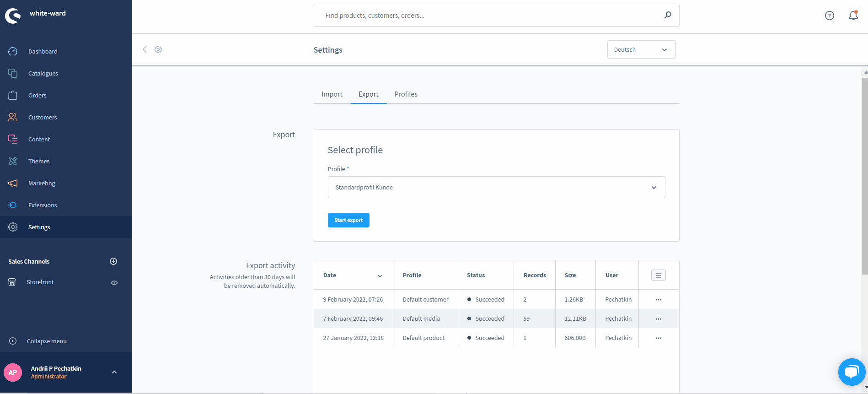
Task: Click the "Default media" profile cell
Action: pyautogui.click(x=421, y=318)
